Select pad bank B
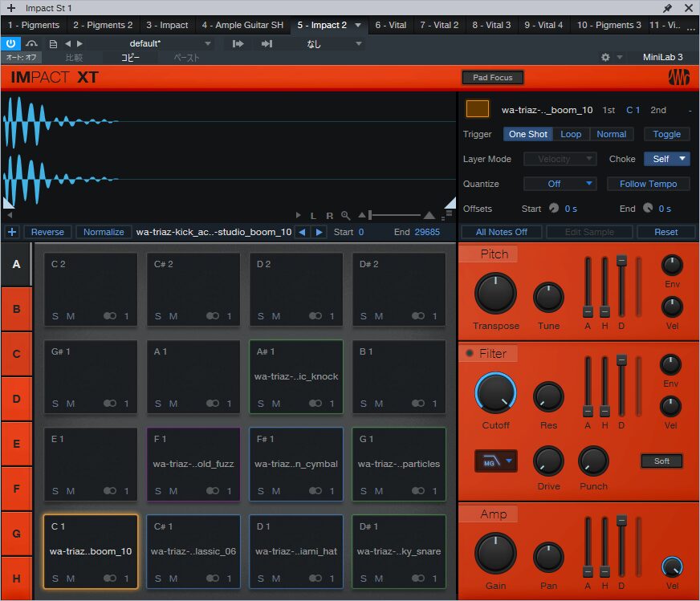The width and height of the screenshot is (700, 601). pyautogui.click(x=16, y=309)
